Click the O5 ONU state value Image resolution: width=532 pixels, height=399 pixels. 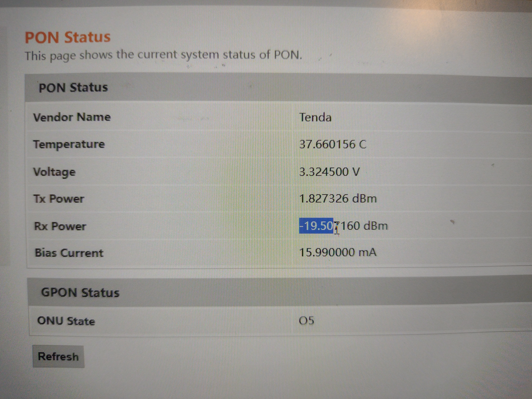click(306, 320)
